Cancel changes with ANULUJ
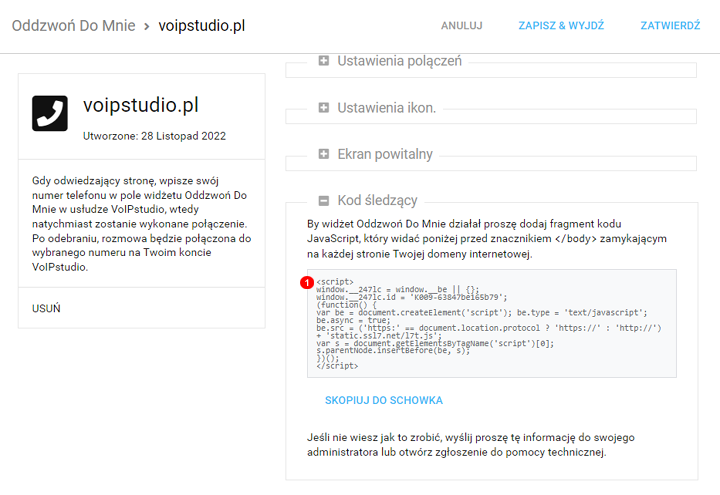 [x=462, y=26]
